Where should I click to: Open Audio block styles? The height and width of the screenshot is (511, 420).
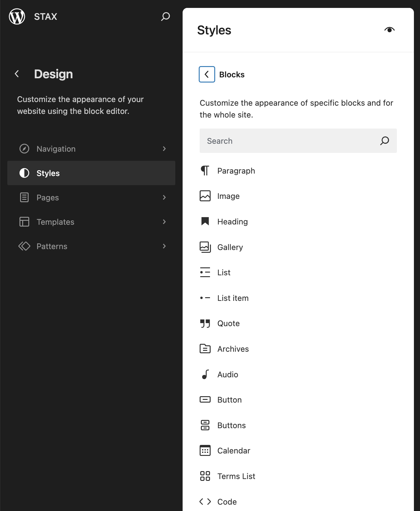point(298,374)
